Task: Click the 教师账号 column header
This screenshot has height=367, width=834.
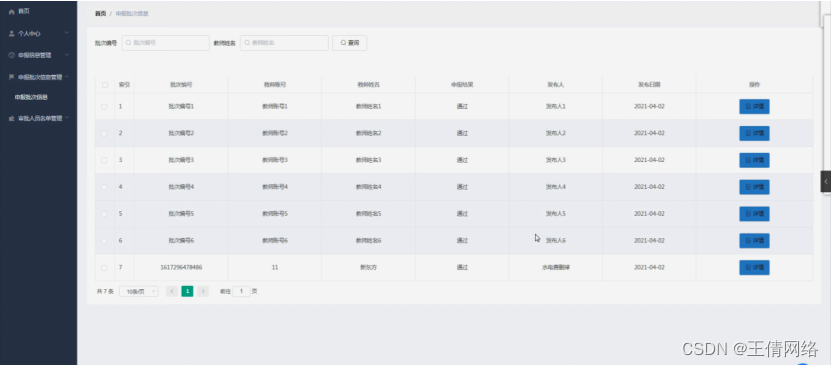Action: 274,85
